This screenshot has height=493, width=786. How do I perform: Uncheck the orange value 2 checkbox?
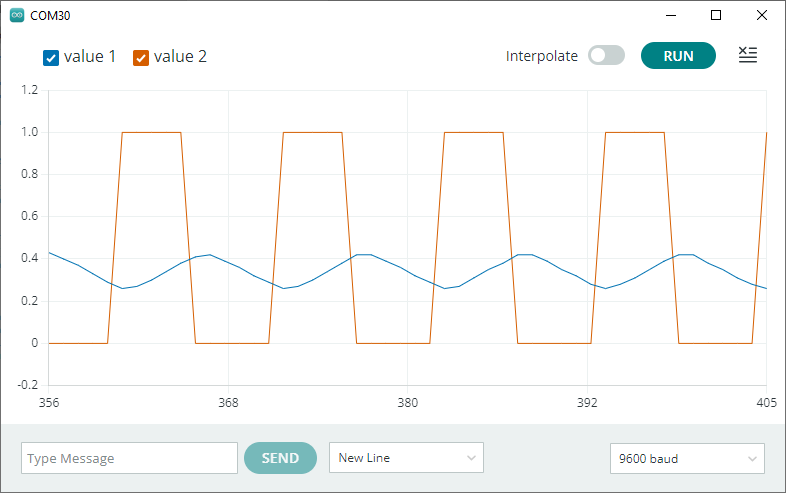141,58
